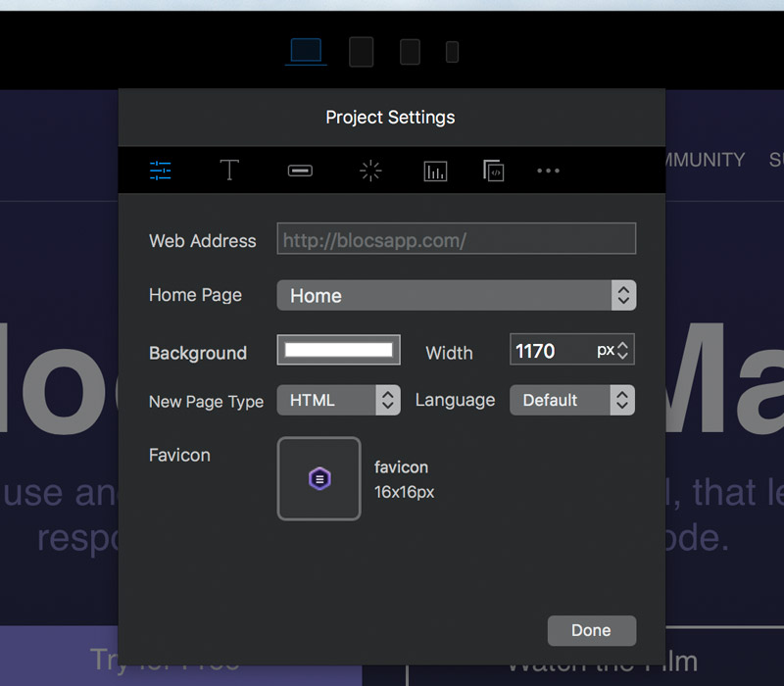Switch to small tablet breakpoint icon

[x=410, y=52]
